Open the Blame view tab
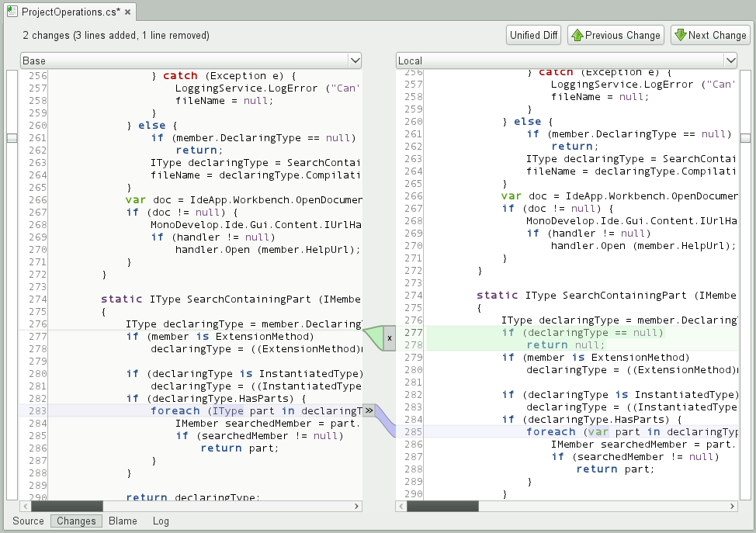This screenshot has width=756, height=533. [123, 521]
